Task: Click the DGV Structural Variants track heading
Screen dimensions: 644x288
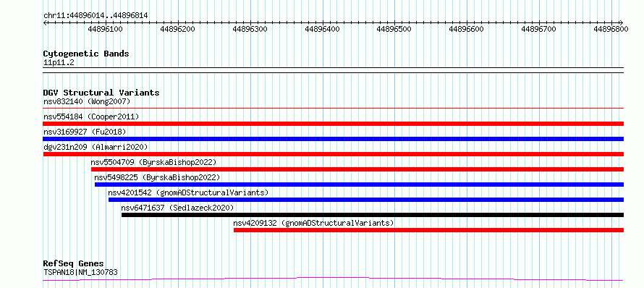Action: pyautogui.click(x=101, y=93)
